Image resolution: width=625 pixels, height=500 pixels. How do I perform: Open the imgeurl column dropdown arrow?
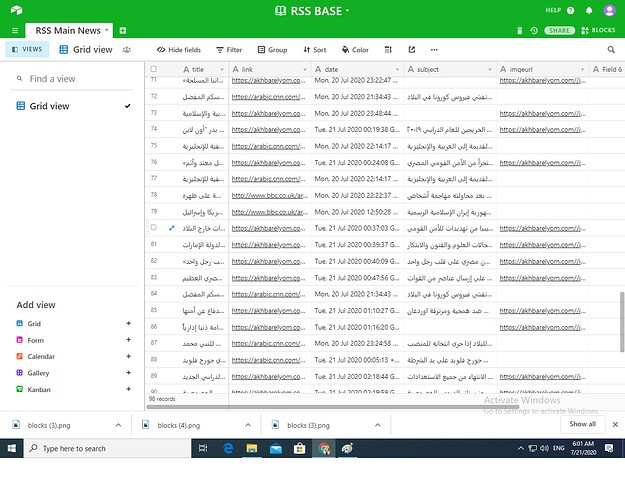click(582, 69)
